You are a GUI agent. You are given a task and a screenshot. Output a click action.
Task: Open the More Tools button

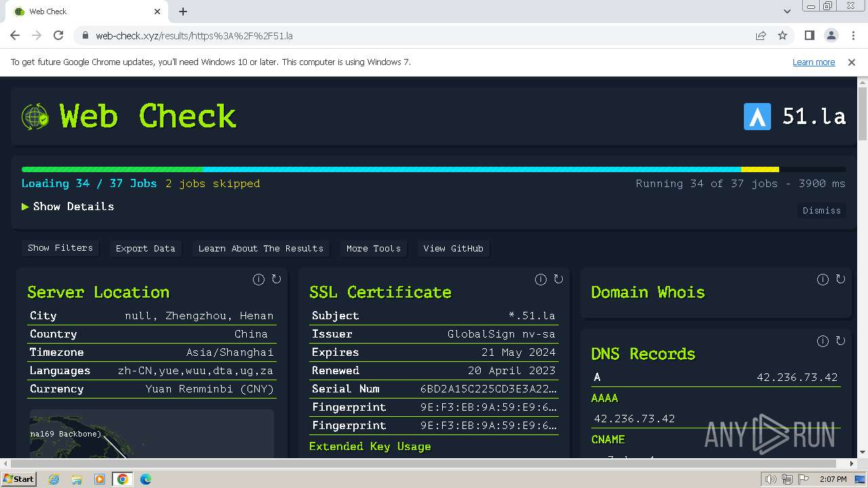click(374, 249)
